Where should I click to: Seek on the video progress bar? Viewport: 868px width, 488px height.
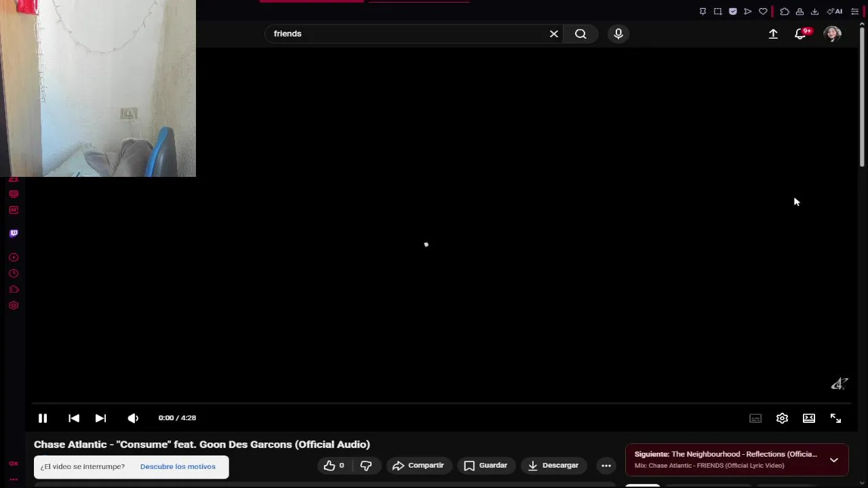coord(441,403)
